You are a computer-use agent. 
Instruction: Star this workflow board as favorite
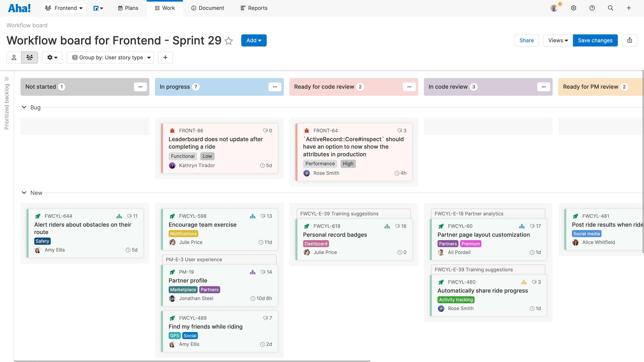tap(228, 41)
